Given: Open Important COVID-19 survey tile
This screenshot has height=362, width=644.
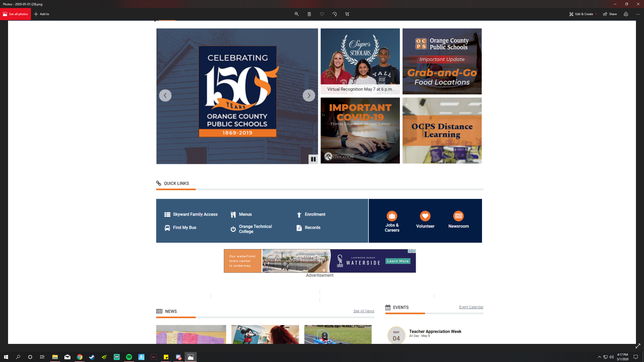Looking at the screenshot, I should [360, 130].
